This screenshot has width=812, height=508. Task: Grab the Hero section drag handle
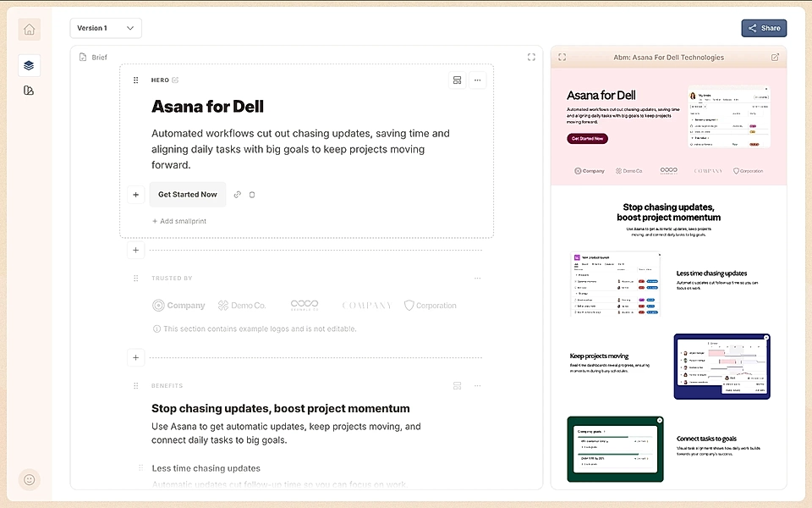click(x=136, y=80)
